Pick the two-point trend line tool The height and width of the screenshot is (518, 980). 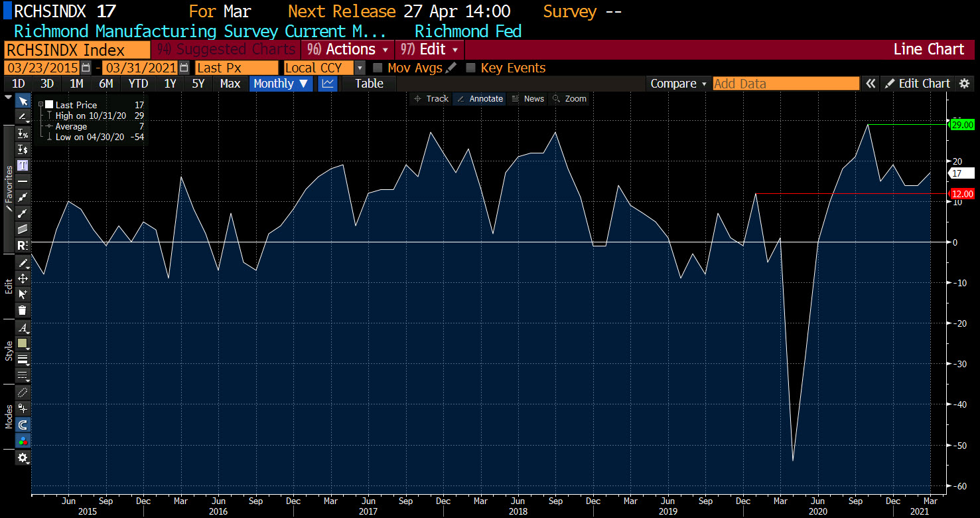(x=23, y=213)
